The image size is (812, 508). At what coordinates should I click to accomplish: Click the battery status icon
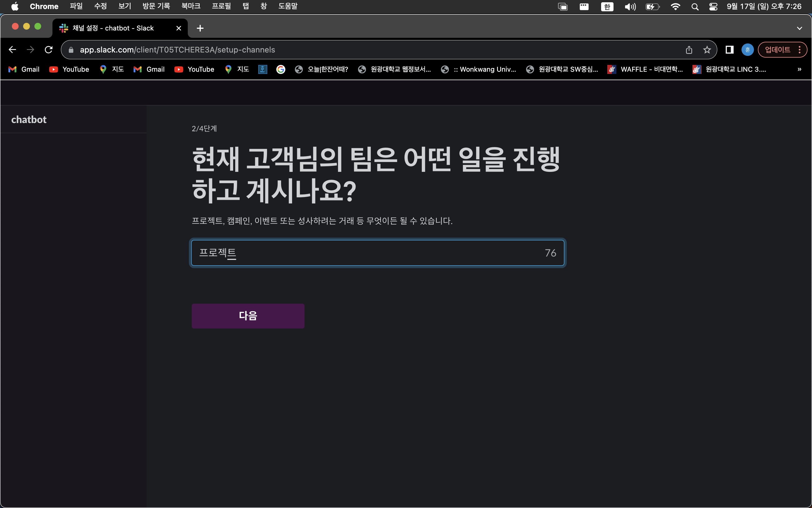pyautogui.click(x=653, y=6)
